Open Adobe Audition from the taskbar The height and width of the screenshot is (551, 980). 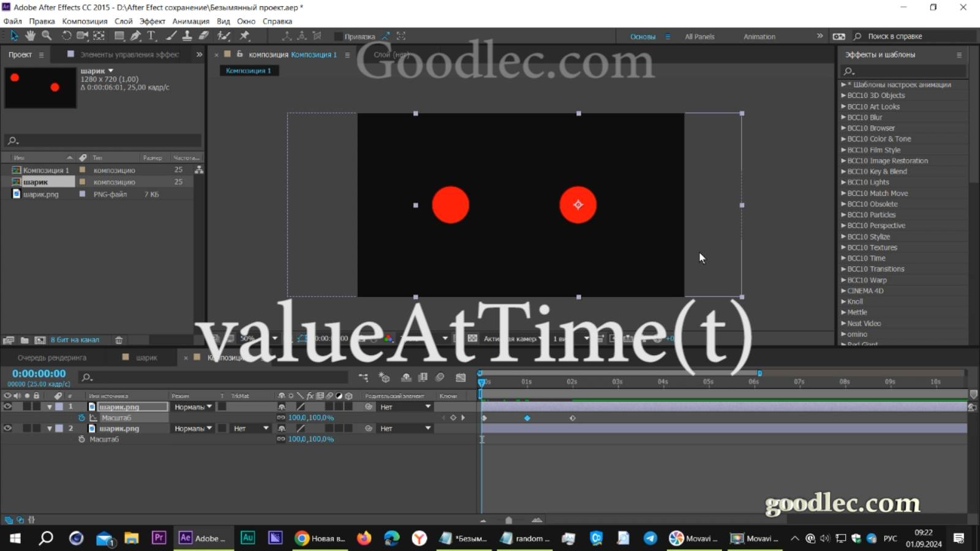[x=247, y=538]
